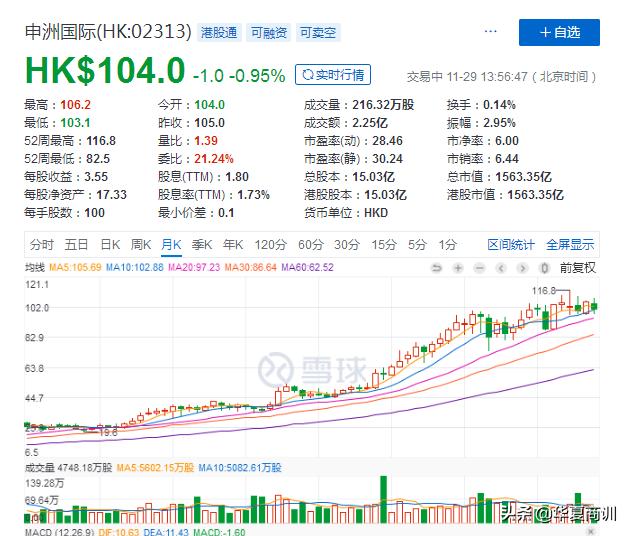Click the MA10:102.88 indicator label
The width and height of the screenshot is (631, 536).
pos(134,267)
